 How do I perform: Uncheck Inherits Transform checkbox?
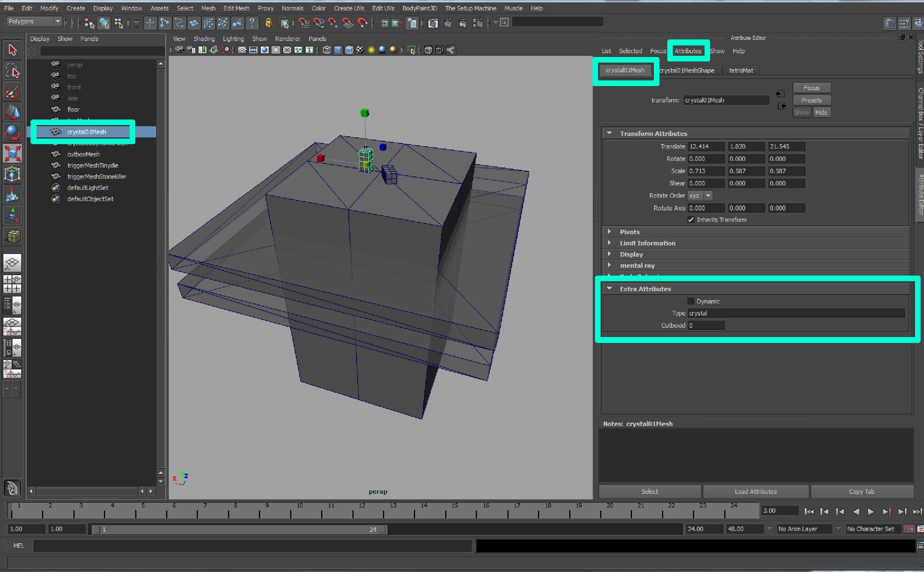click(x=691, y=220)
